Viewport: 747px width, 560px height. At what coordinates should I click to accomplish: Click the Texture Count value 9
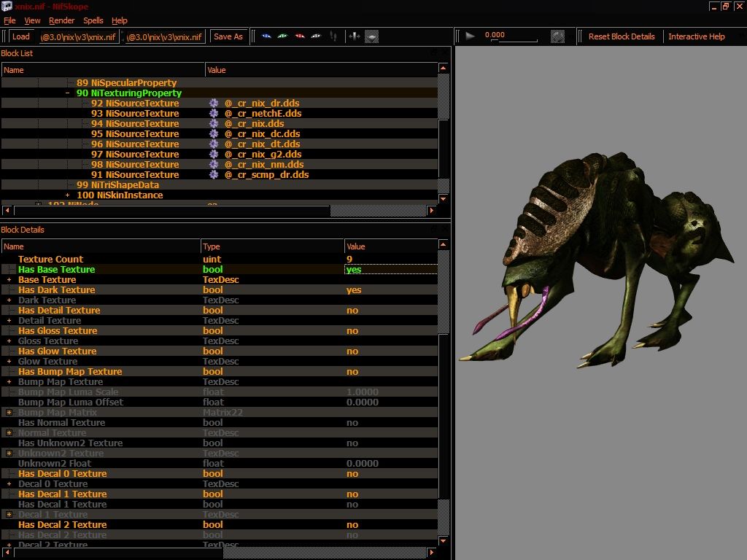349,260
